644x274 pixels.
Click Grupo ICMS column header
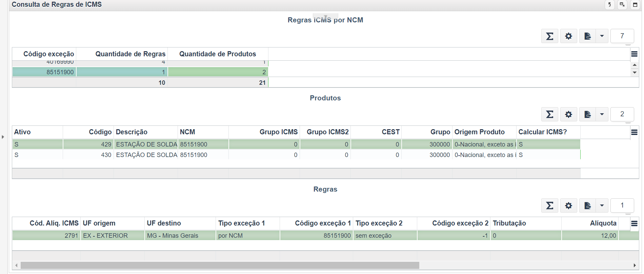tap(264, 132)
